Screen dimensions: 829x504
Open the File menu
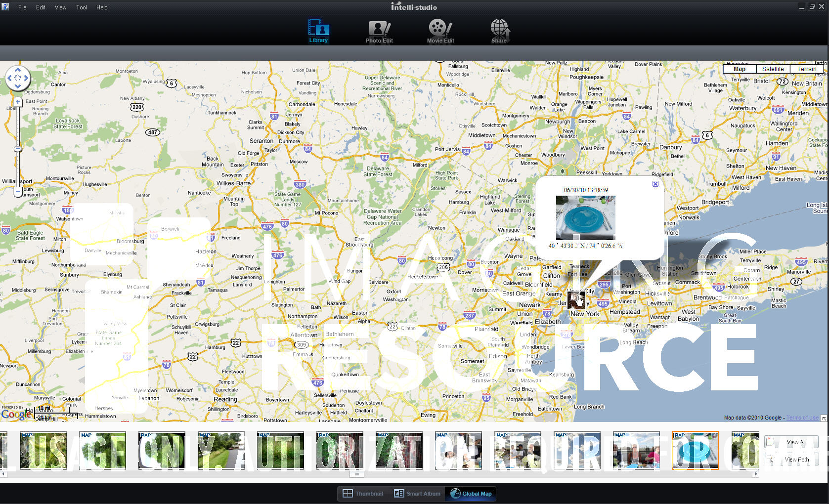[x=22, y=7]
